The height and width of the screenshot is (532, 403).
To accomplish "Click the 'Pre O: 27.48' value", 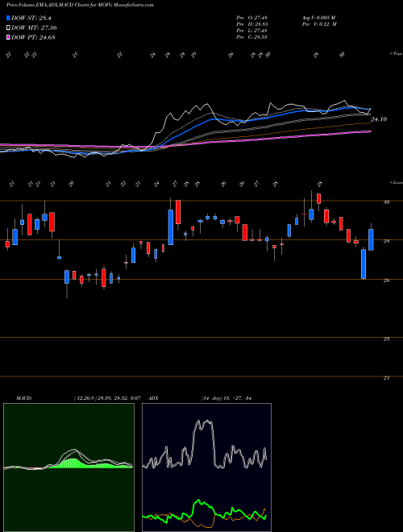I will pos(252,18).
